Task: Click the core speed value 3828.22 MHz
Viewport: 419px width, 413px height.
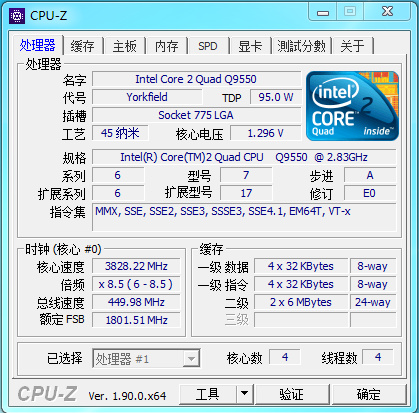Action: point(136,266)
